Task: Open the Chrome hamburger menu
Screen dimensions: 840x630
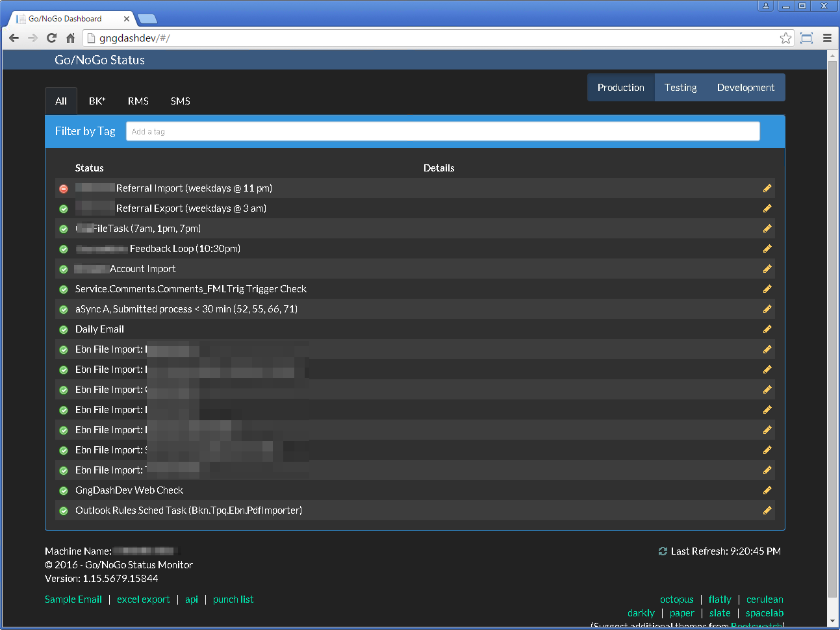Action: click(827, 38)
